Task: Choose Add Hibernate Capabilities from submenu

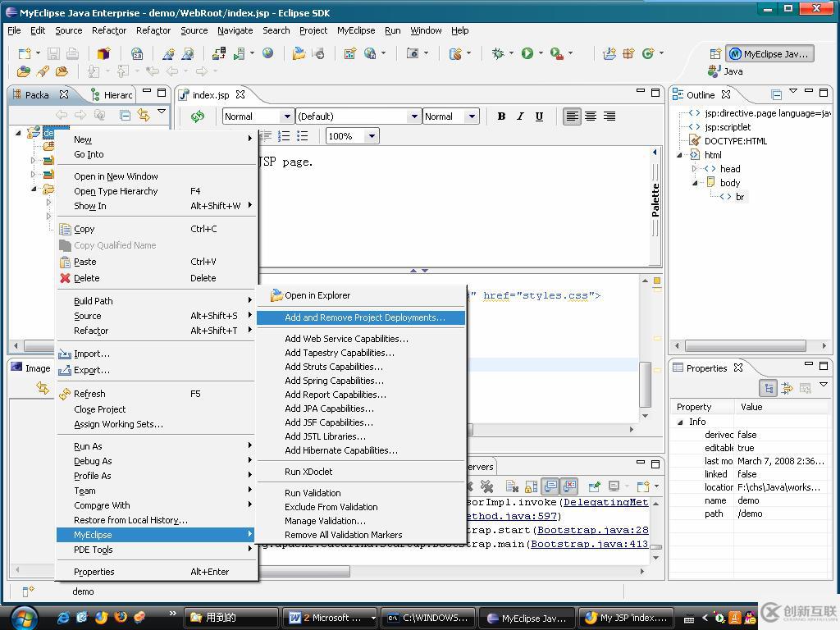Action: pos(340,450)
